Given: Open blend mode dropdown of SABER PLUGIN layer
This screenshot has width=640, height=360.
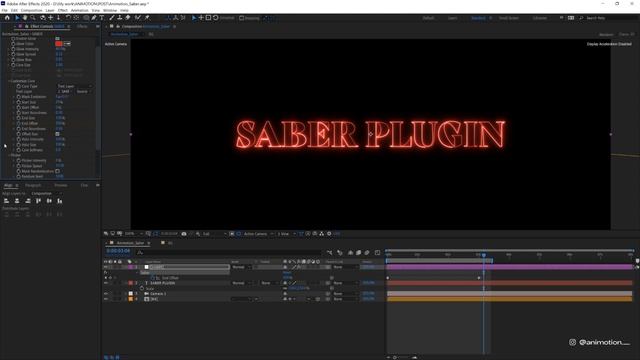Looking at the screenshot, I should coord(242,283).
